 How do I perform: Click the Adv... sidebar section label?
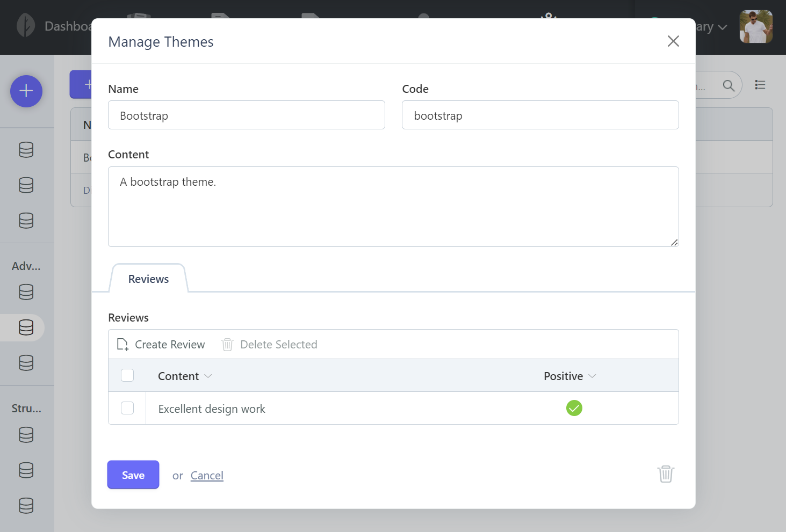click(26, 266)
